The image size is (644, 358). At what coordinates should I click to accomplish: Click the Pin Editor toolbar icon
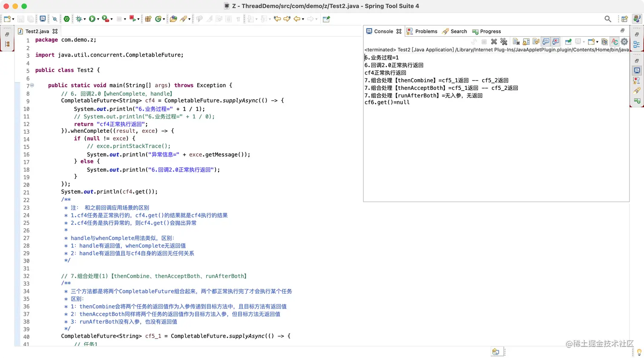[327, 19]
